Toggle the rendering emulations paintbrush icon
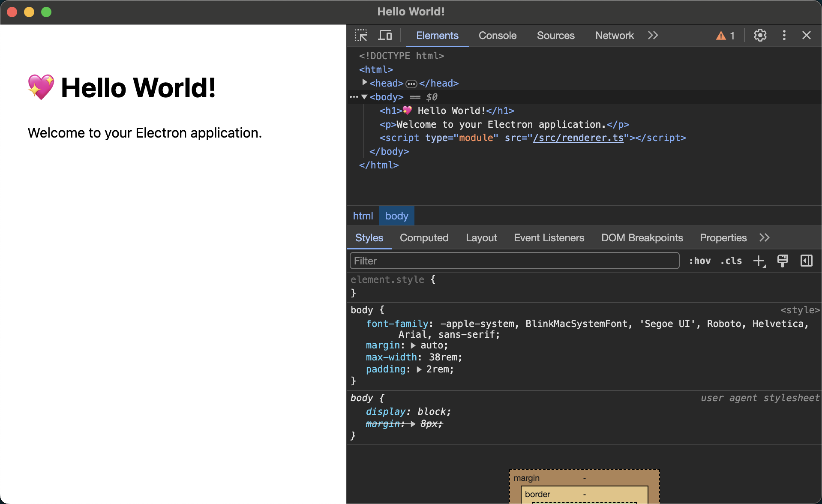The width and height of the screenshot is (822, 504). [783, 261]
